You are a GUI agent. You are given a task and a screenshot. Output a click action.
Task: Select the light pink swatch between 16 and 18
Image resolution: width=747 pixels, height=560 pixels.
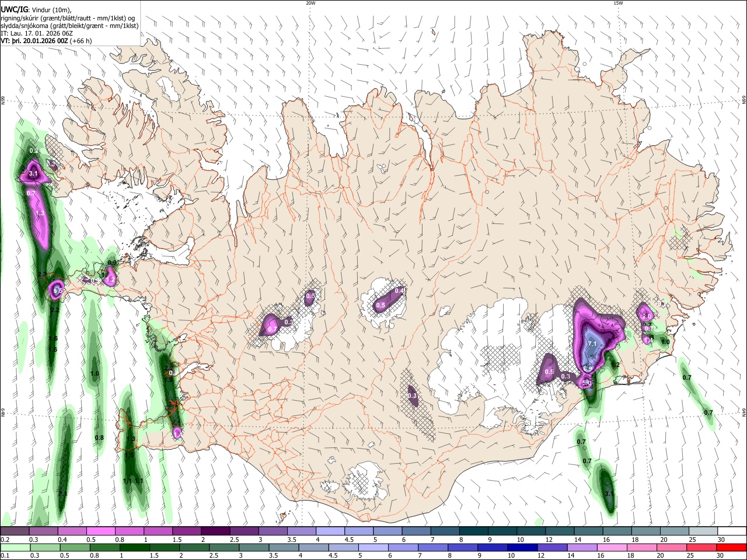(x=611, y=547)
